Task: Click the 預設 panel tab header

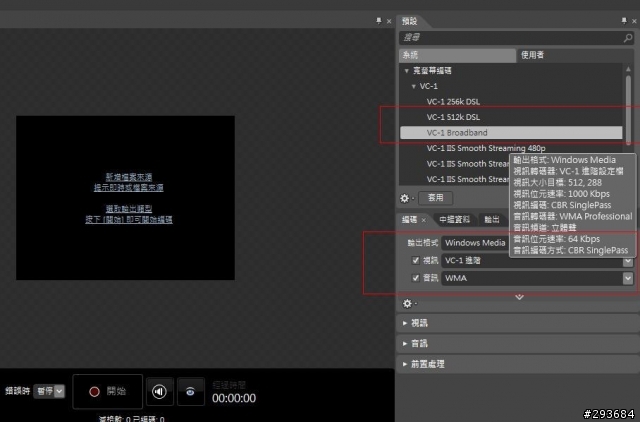Action: pyautogui.click(x=409, y=21)
